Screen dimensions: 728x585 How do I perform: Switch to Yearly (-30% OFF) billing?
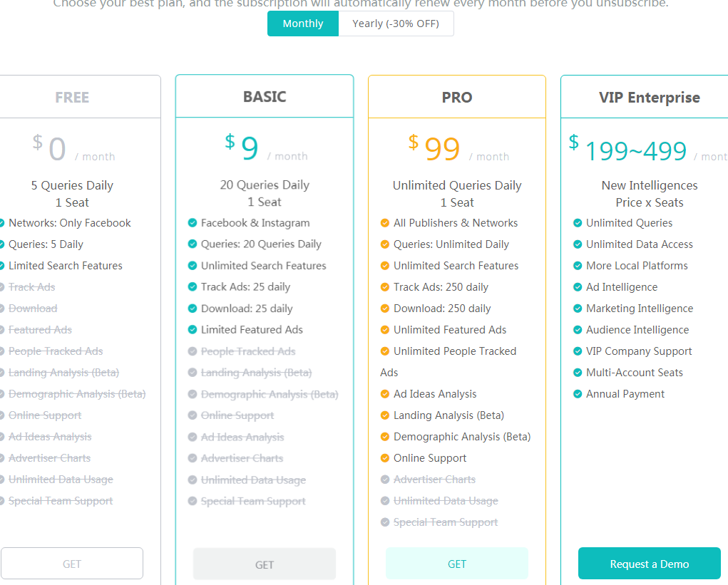point(395,24)
